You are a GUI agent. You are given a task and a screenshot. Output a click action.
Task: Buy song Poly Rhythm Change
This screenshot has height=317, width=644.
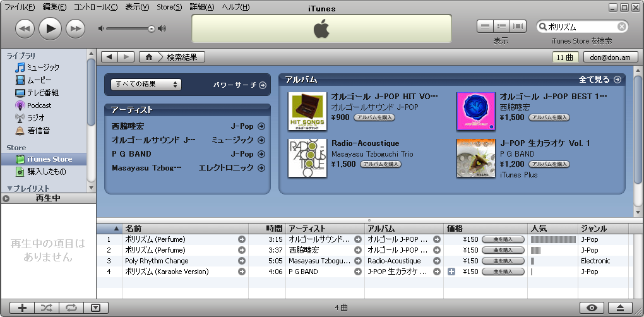503,261
